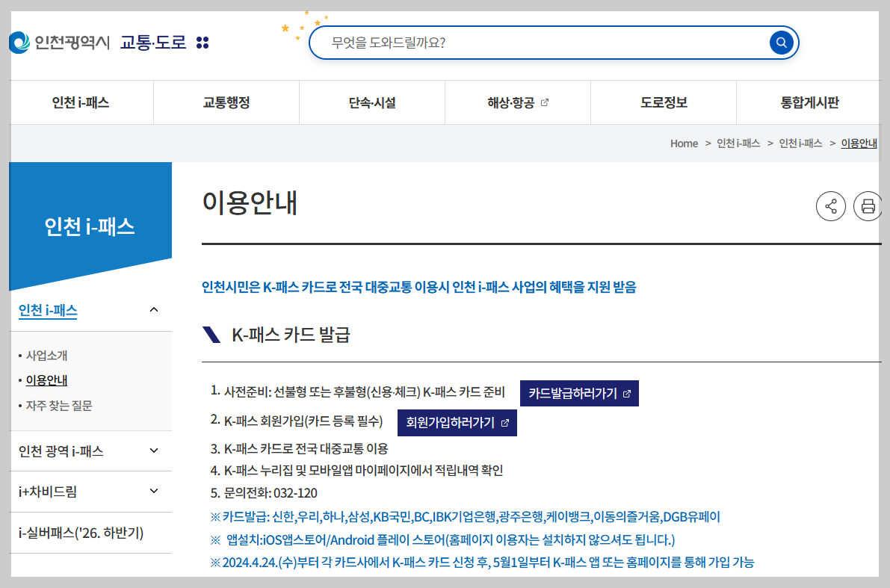
Task: Open the share icon next to 이용안내 title
Action: (831, 206)
